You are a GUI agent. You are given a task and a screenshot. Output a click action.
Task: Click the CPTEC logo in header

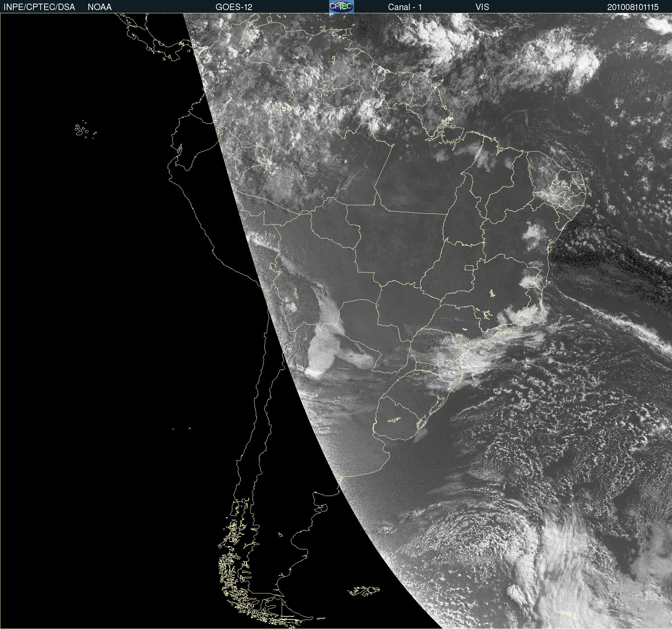click(x=341, y=6)
